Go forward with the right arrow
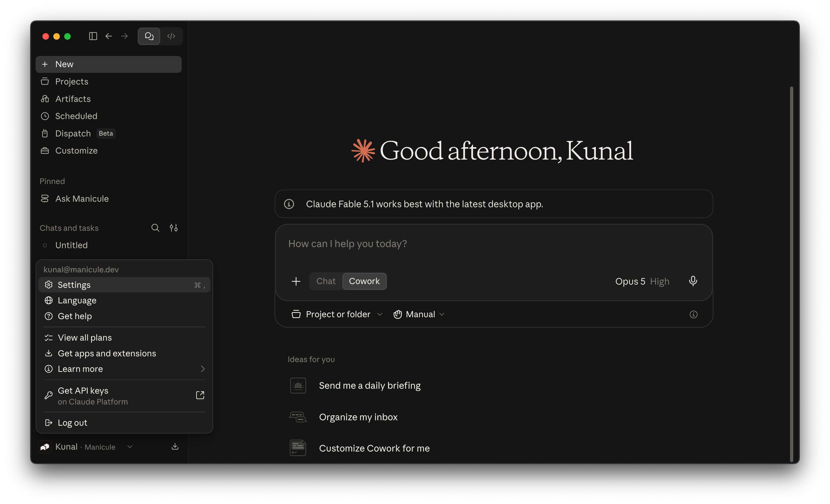 pyautogui.click(x=125, y=36)
